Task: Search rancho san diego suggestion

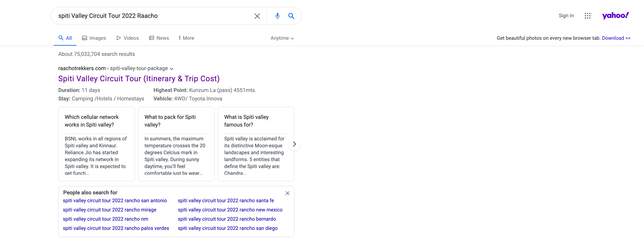Action: click(x=228, y=229)
